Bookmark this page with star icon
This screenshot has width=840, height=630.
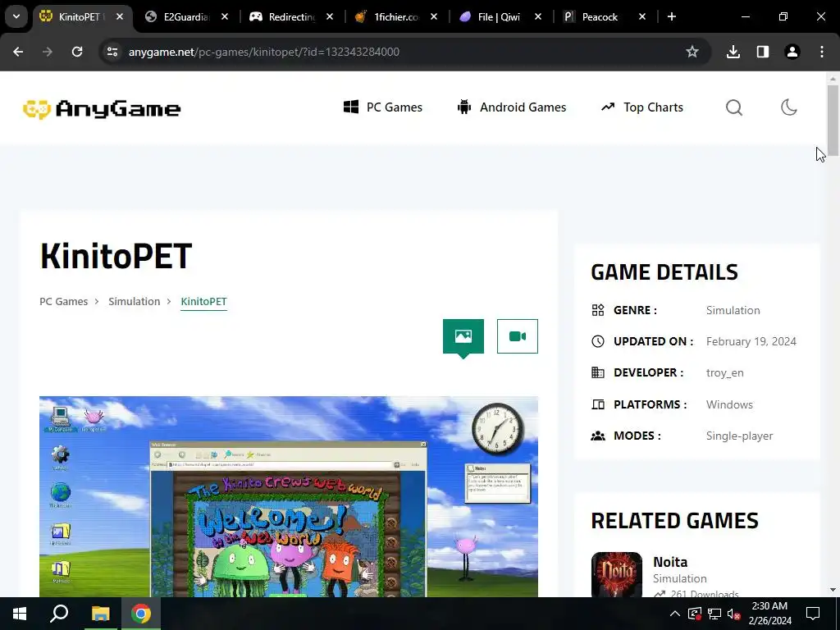point(692,52)
